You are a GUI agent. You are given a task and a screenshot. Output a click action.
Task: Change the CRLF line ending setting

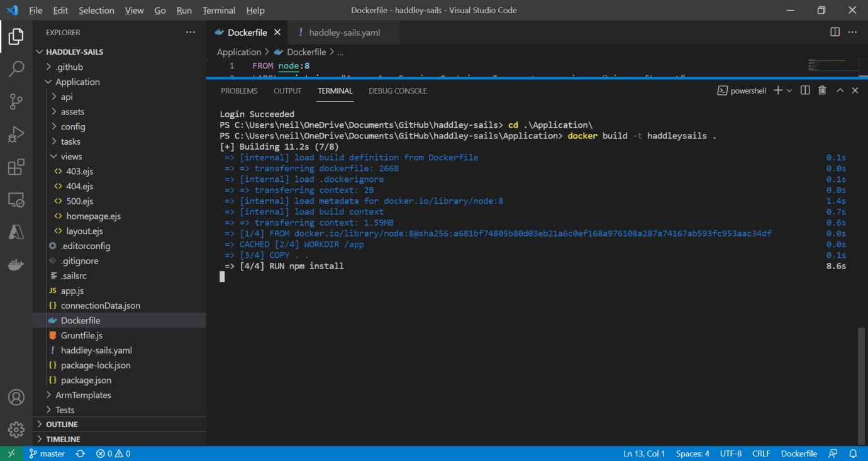tap(761, 453)
